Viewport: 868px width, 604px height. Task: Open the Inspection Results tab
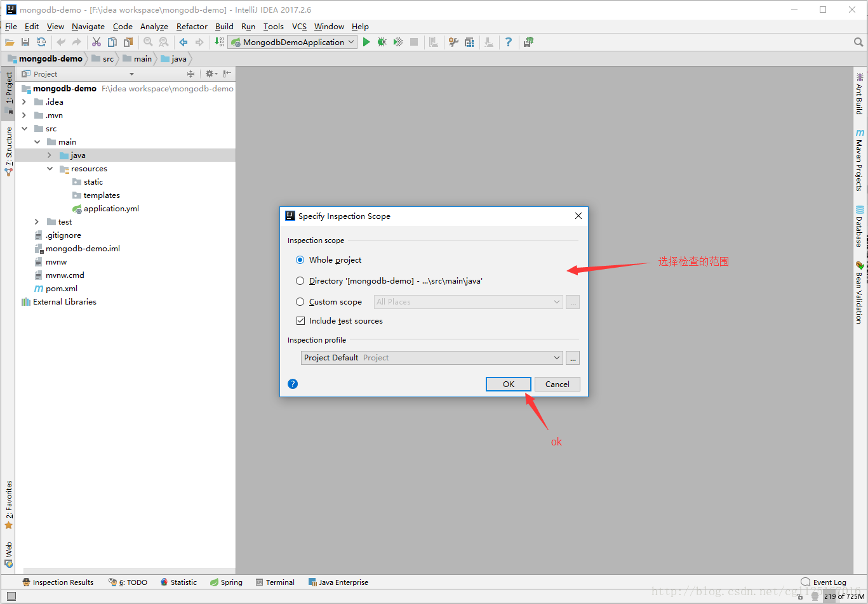tap(58, 582)
